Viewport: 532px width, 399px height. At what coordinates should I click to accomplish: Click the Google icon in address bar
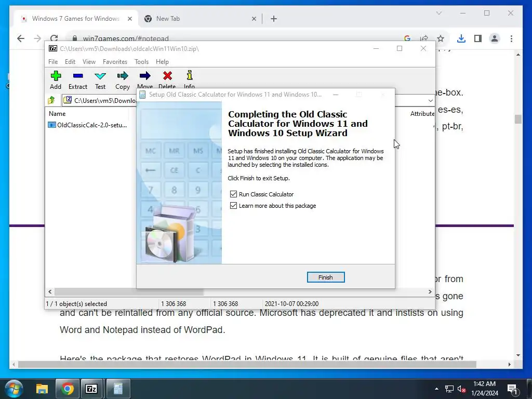coord(407,38)
